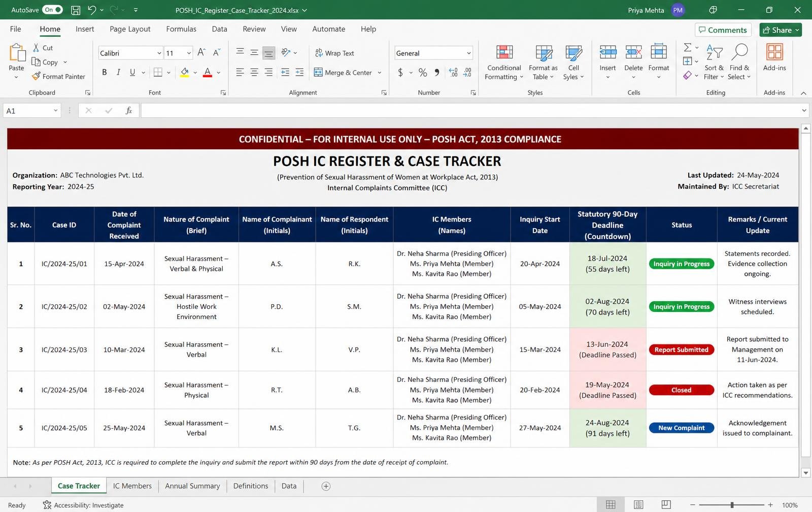Image resolution: width=812 pixels, height=512 pixels.
Task: Click Insert Function fx icon
Action: click(129, 110)
